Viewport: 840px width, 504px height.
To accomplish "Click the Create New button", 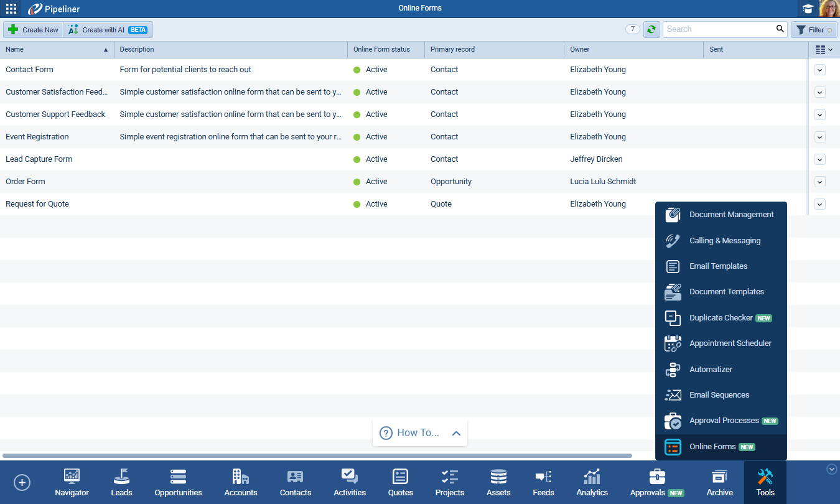I will (x=34, y=30).
